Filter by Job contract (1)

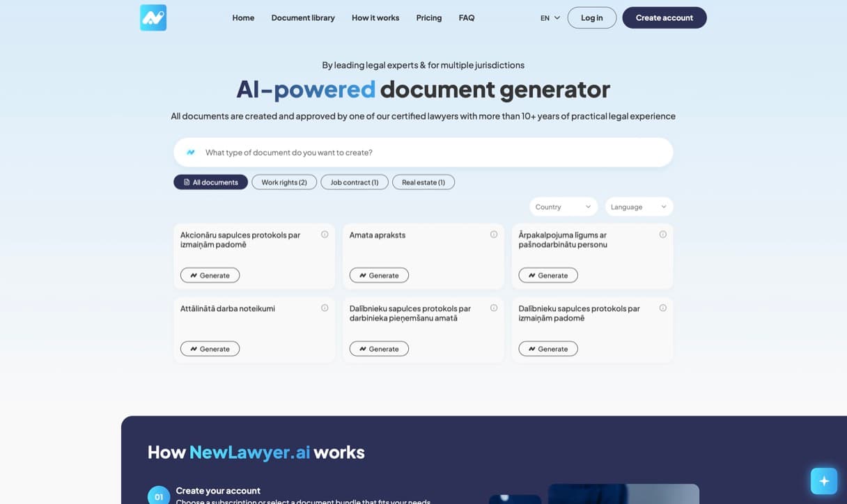point(355,182)
